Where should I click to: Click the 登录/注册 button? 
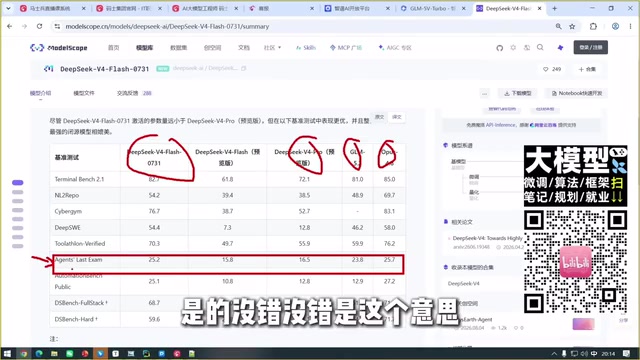[591, 47]
